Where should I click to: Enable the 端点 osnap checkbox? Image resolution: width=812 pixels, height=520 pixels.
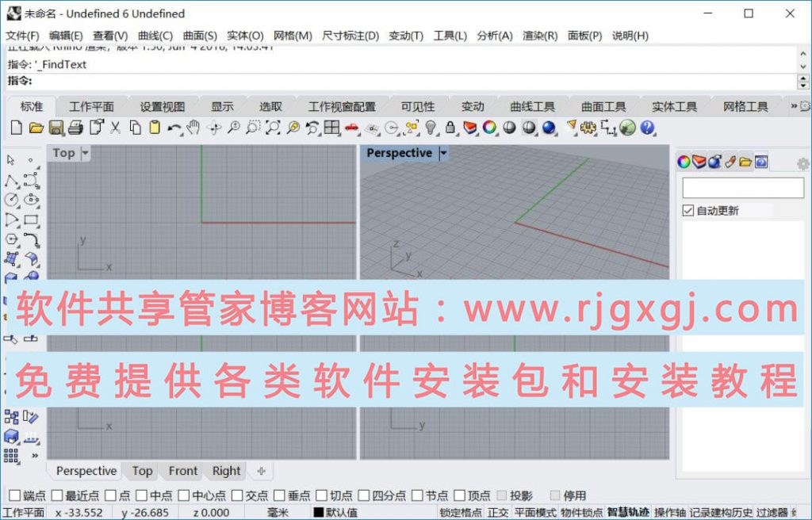[15, 495]
